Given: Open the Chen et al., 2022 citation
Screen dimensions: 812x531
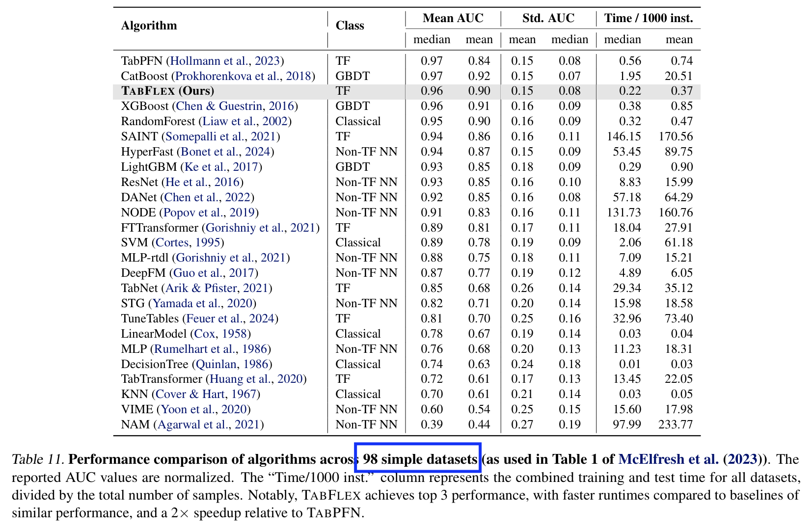Looking at the screenshot, I should pyautogui.click(x=207, y=197).
